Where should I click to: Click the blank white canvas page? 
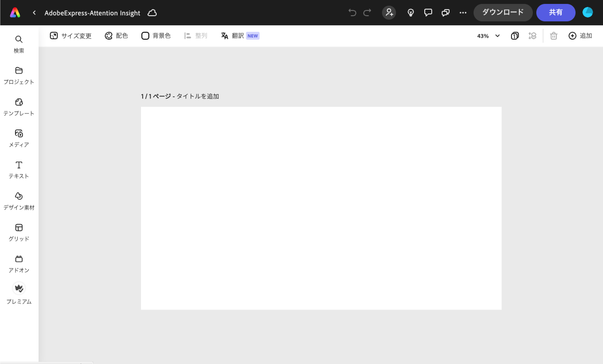tap(321, 208)
